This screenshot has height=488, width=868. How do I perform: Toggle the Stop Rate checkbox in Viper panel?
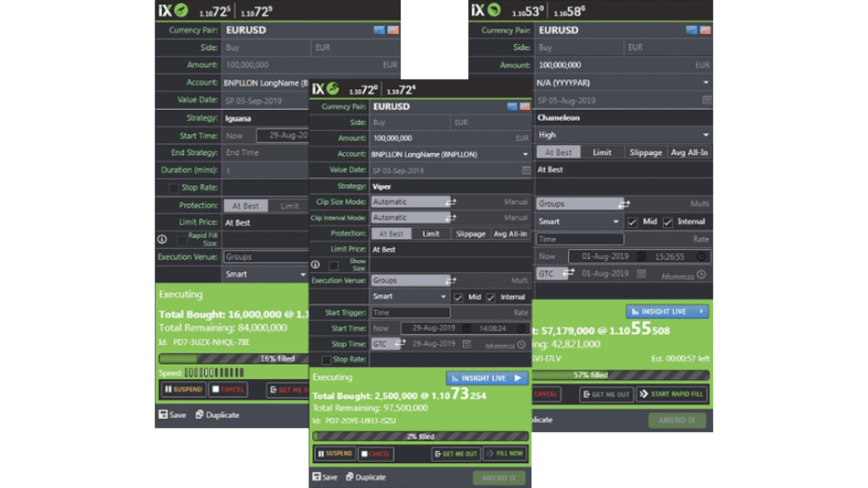[x=326, y=360]
